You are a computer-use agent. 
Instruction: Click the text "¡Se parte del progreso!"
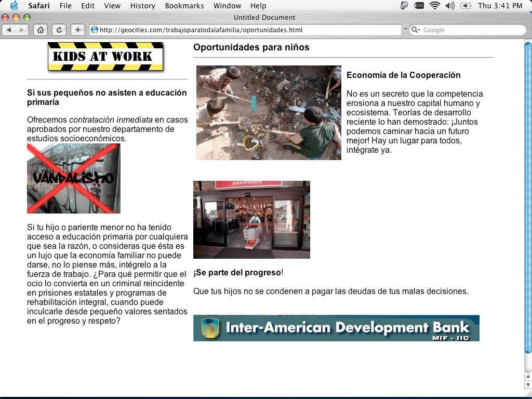coord(238,272)
